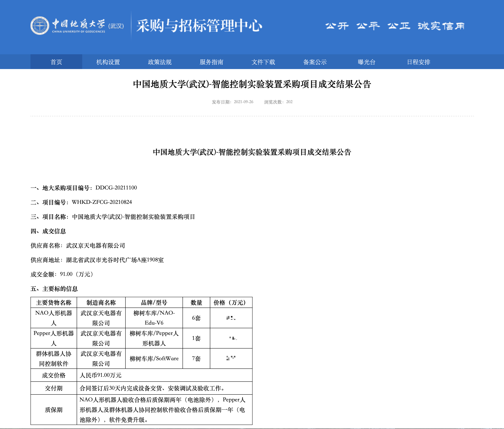Select the NAO人形机器人 table cell
504x429 pixels.
pyautogui.click(x=54, y=318)
